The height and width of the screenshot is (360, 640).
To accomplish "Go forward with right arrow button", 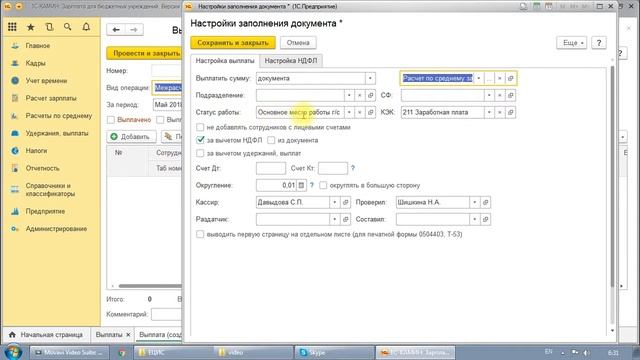I will coord(134,29).
